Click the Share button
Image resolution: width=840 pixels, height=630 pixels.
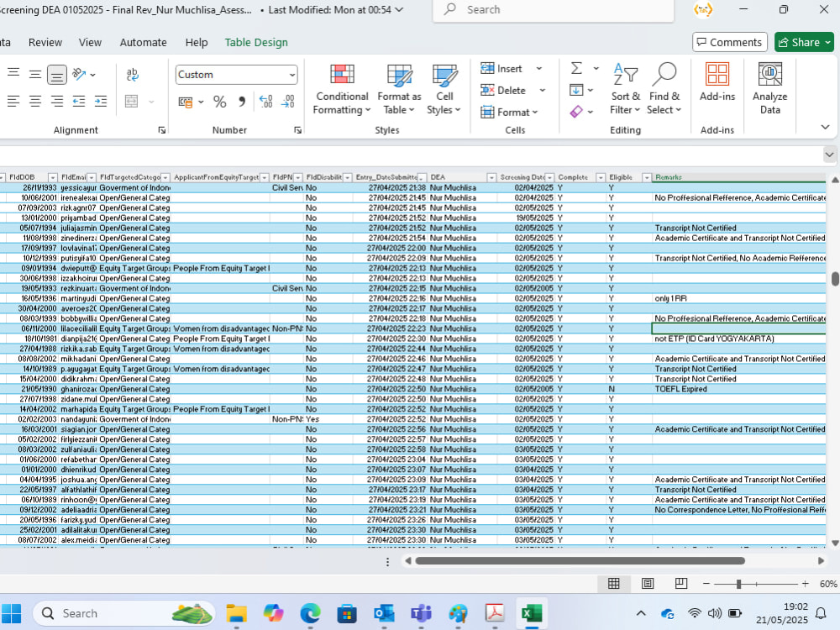(804, 42)
